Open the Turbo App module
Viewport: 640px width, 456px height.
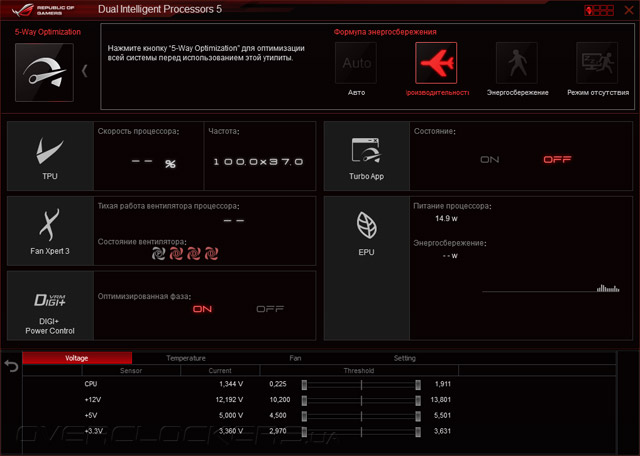pyautogui.click(x=367, y=156)
